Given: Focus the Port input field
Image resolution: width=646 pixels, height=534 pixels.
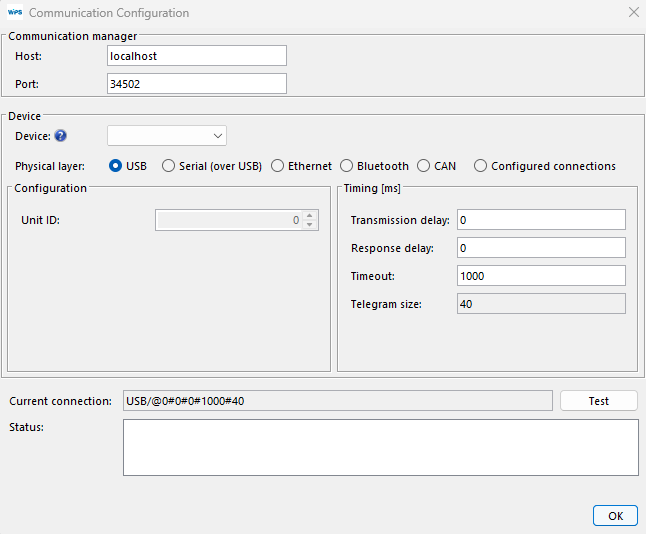Looking at the screenshot, I should [x=196, y=84].
